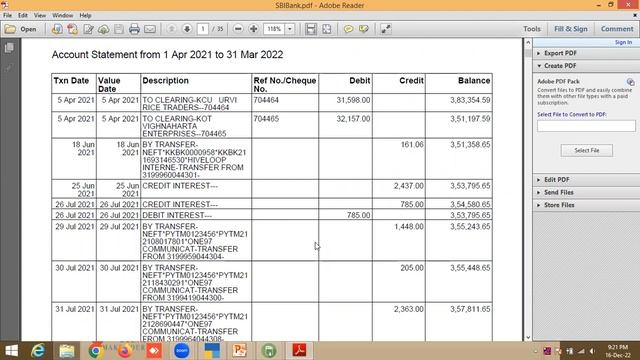Open the Windows Start button
Screen dimensions: 640x360
point(12,351)
